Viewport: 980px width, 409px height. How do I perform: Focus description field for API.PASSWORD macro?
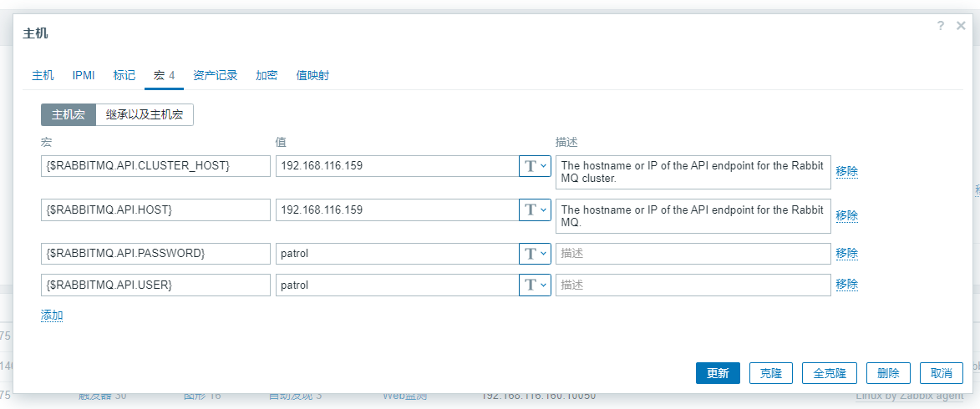(x=693, y=254)
